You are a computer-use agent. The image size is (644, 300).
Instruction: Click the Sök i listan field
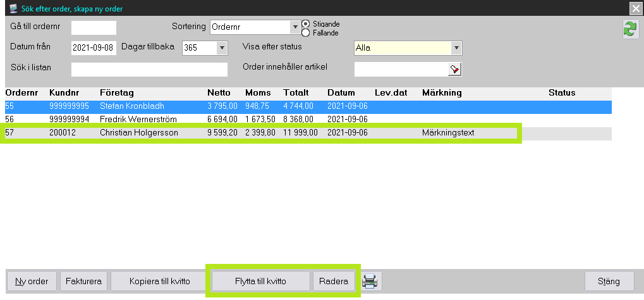pos(149,69)
